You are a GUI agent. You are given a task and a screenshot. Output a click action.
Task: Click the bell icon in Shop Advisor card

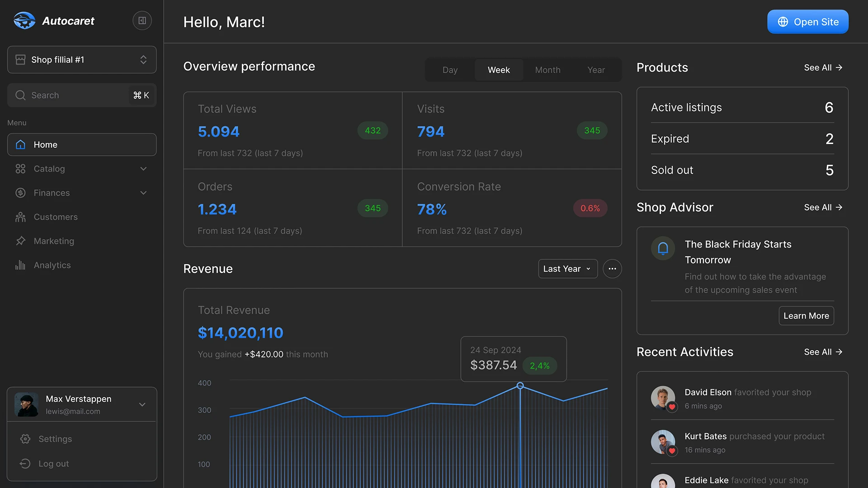663,248
